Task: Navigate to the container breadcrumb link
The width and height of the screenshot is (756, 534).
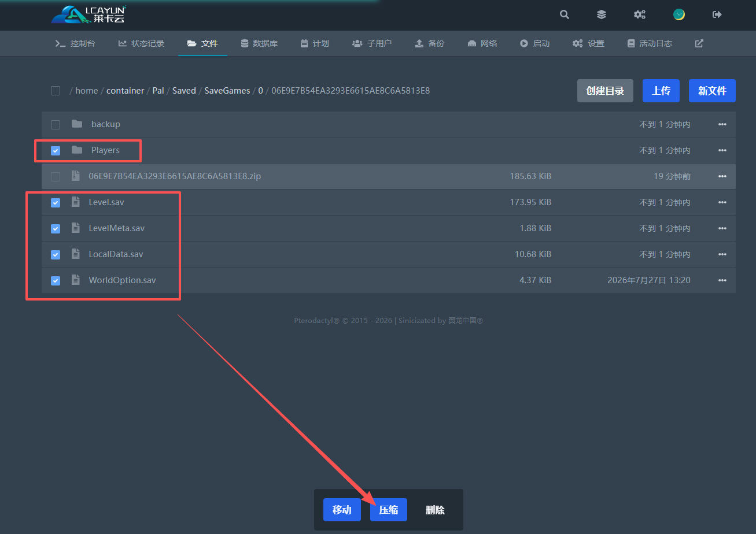Action: 125,91
